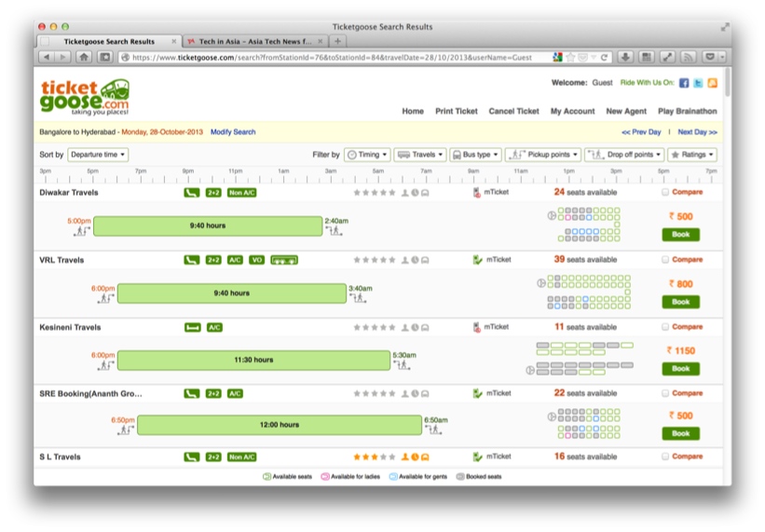Open Print Ticket menu item
Viewport: 765px width, 532px height.
coord(457,111)
